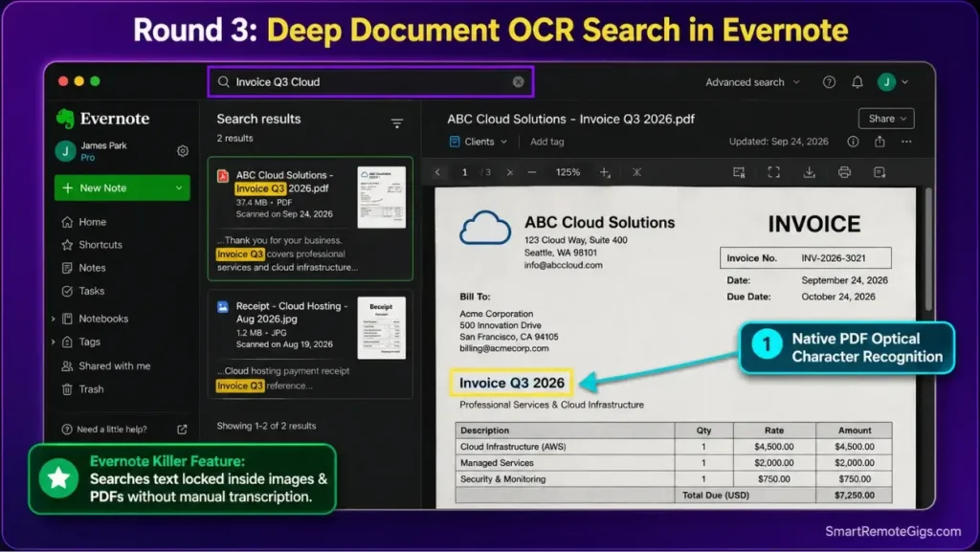Click the cloud logo in the invoice
980x552 pixels.
(x=485, y=228)
